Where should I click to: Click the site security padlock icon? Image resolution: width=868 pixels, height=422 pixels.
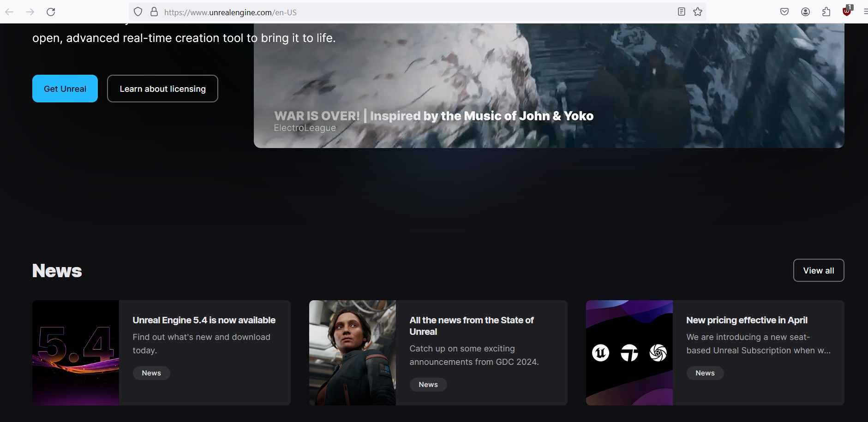click(x=154, y=12)
